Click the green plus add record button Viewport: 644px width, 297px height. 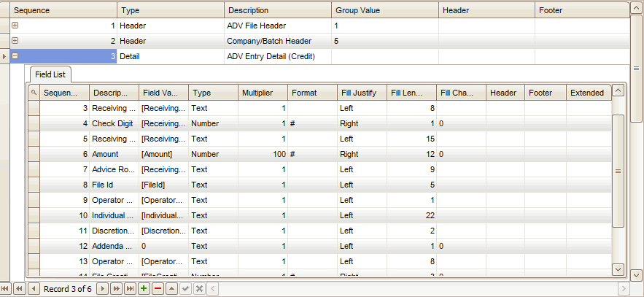(144, 289)
